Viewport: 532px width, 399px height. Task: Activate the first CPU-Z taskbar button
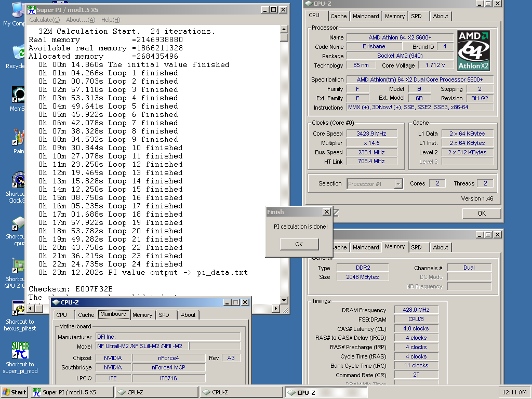pyautogui.click(x=156, y=392)
